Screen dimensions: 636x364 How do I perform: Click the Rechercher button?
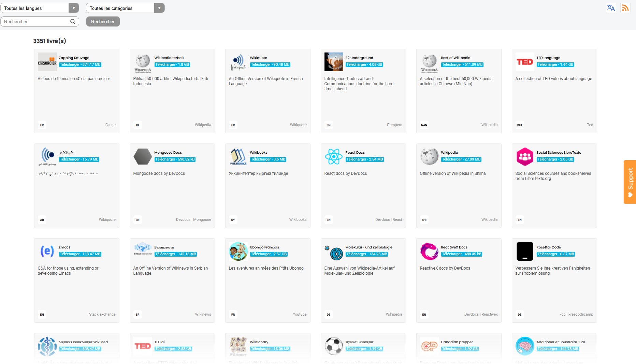click(103, 21)
